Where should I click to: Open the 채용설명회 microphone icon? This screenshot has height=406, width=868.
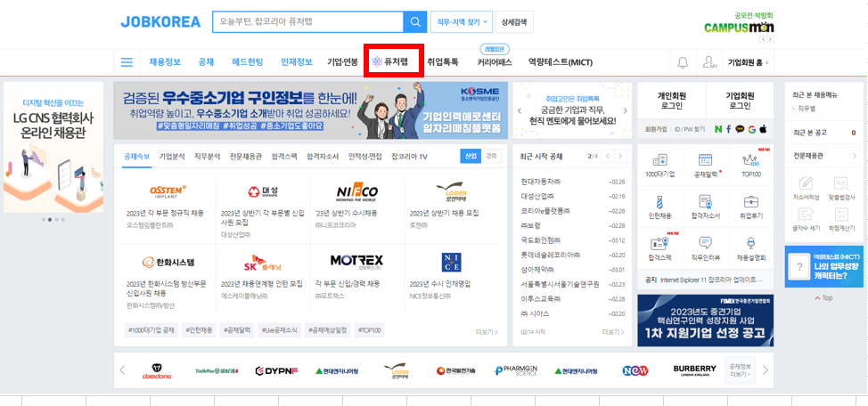click(750, 243)
